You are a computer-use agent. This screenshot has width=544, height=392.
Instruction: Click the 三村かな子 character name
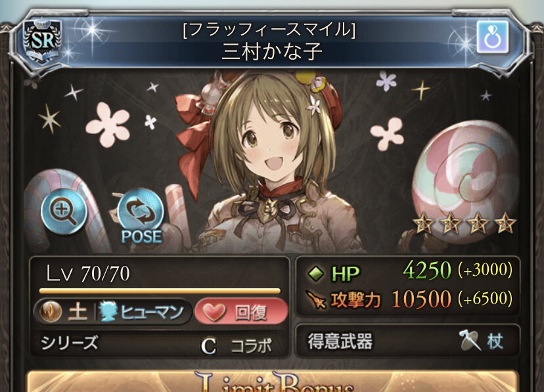point(272,51)
